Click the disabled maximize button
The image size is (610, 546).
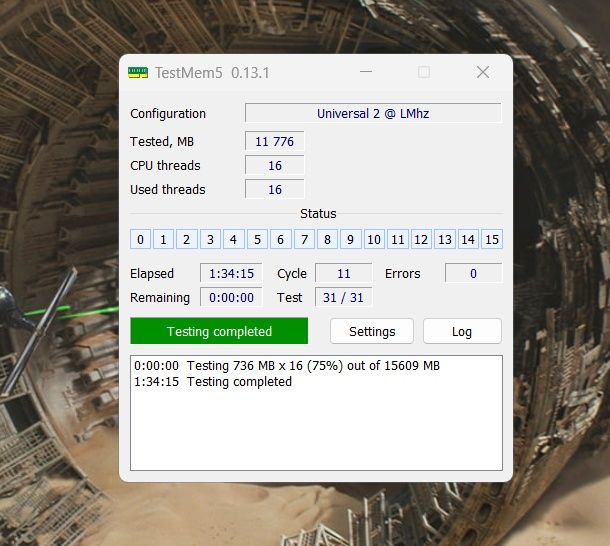[x=424, y=72]
